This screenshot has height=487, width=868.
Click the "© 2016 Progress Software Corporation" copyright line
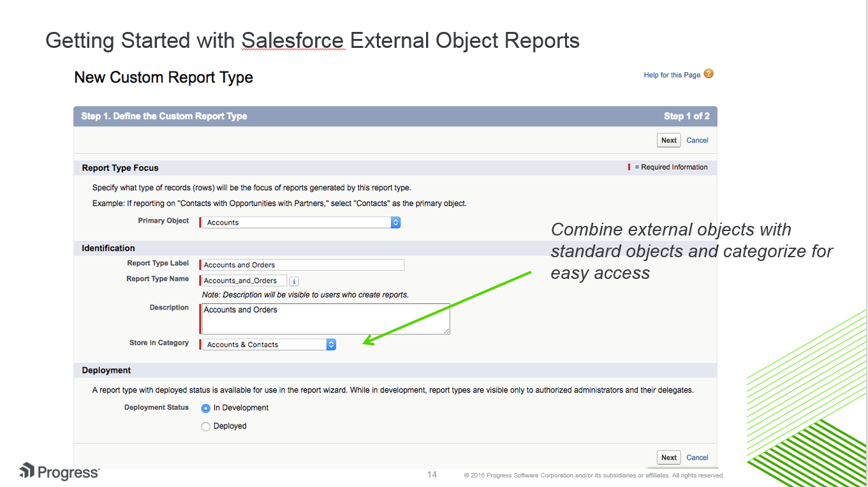(594, 476)
